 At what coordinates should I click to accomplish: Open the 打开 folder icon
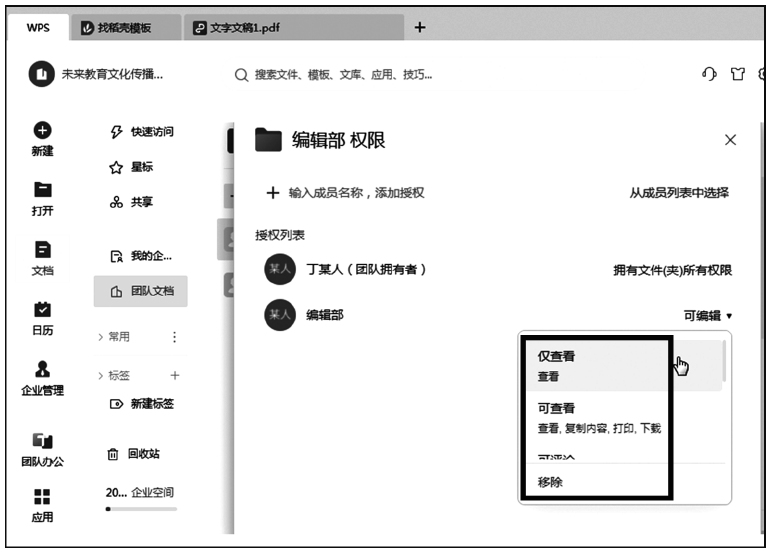[x=42, y=190]
